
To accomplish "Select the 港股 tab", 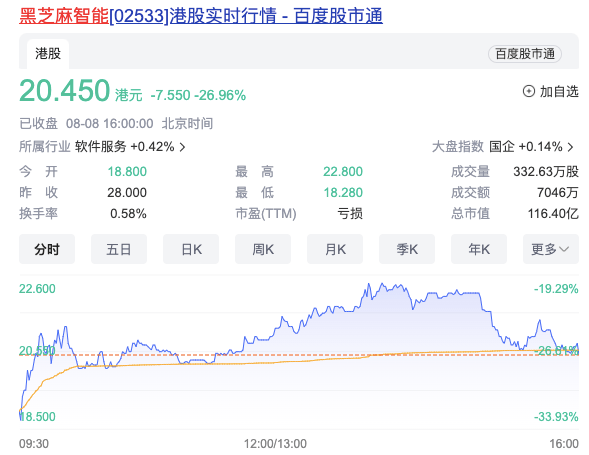I will point(48,54).
